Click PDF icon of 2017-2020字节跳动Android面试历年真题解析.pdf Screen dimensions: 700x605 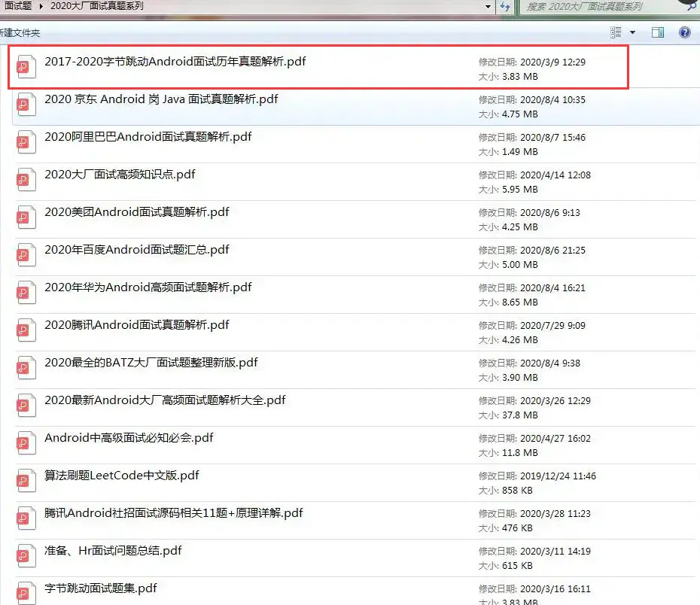[26, 67]
